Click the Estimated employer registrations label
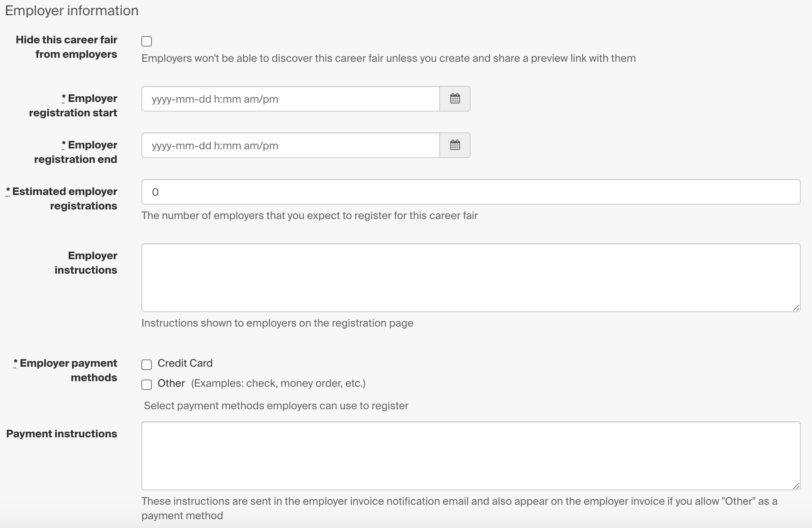This screenshot has height=528, width=812. (x=61, y=199)
